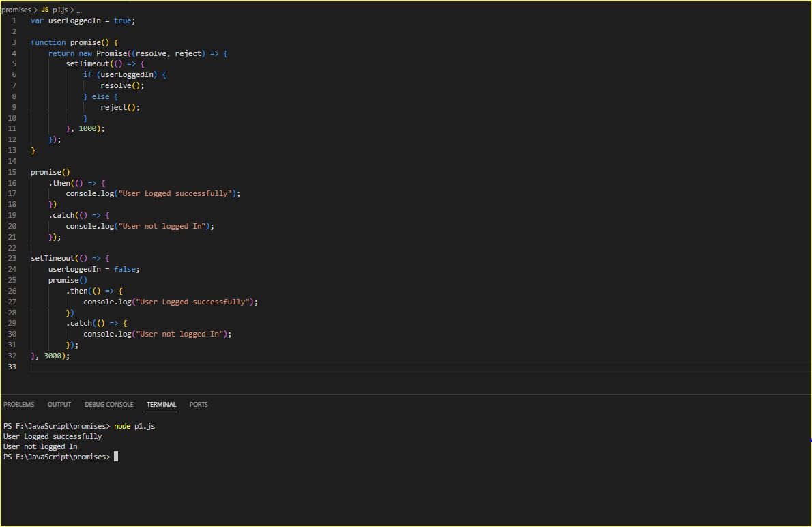
Task: Click line number 15 in the gutter
Action: pos(12,172)
